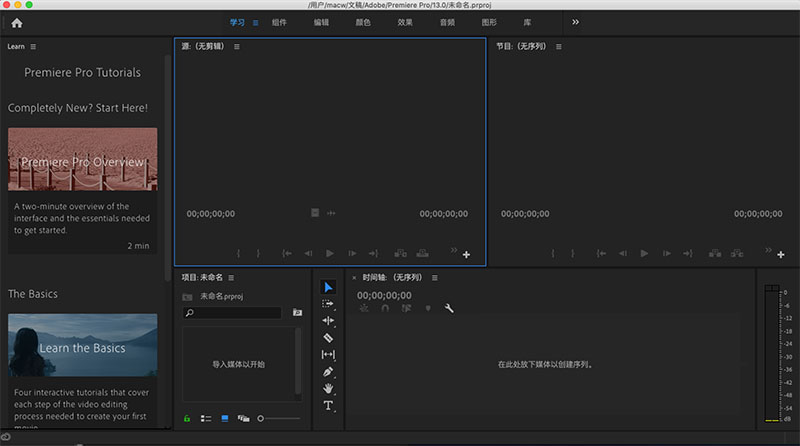Image resolution: width=800 pixels, height=446 pixels.
Task: Click Overwrite button in Source monitor
Action: click(422, 253)
